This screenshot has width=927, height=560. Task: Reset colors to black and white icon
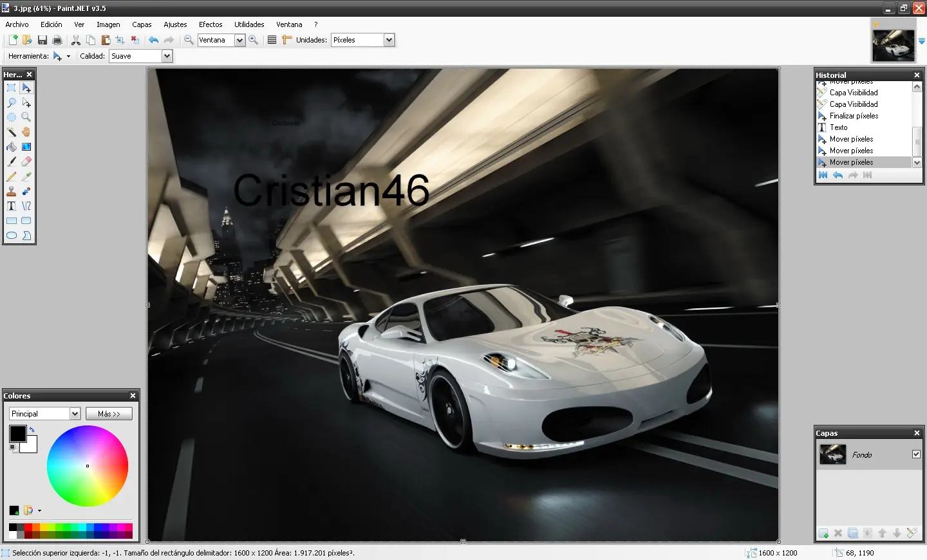pyautogui.click(x=13, y=447)
